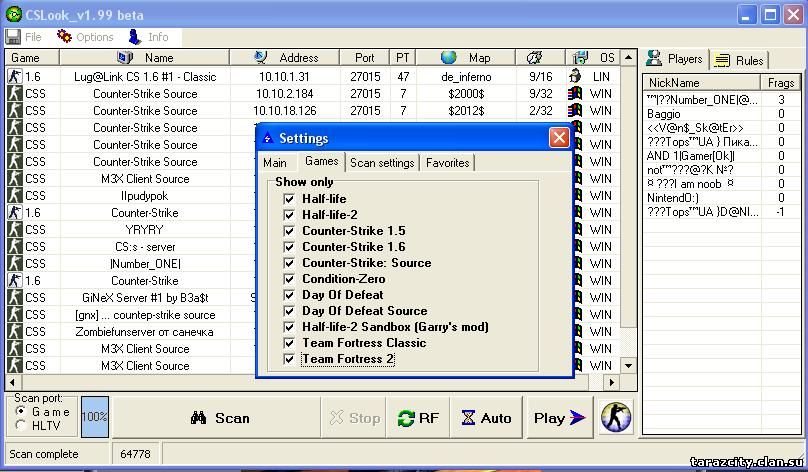808x472 pixels.
Task: Uncheck the Half-life-2 checkbox
Action: 289,215
